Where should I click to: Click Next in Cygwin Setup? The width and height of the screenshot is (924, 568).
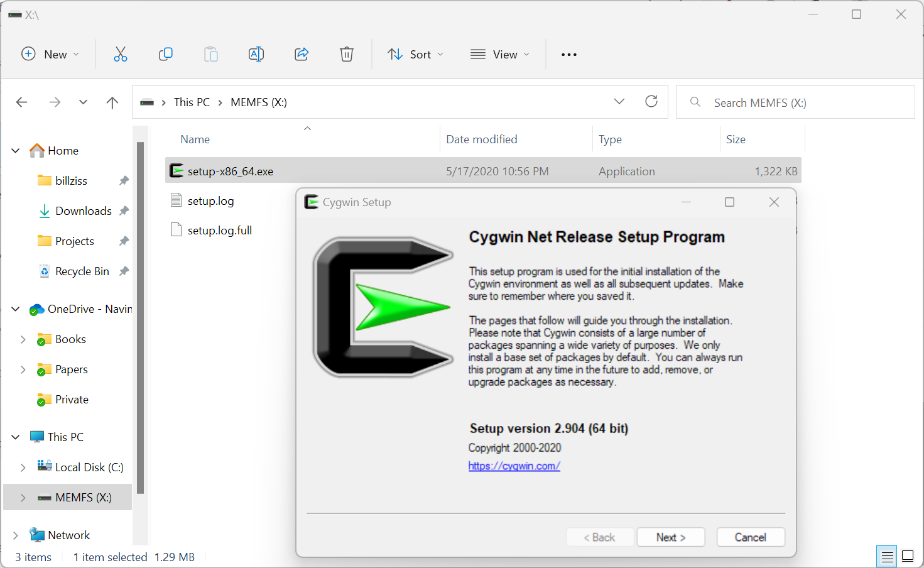[671, 537]
